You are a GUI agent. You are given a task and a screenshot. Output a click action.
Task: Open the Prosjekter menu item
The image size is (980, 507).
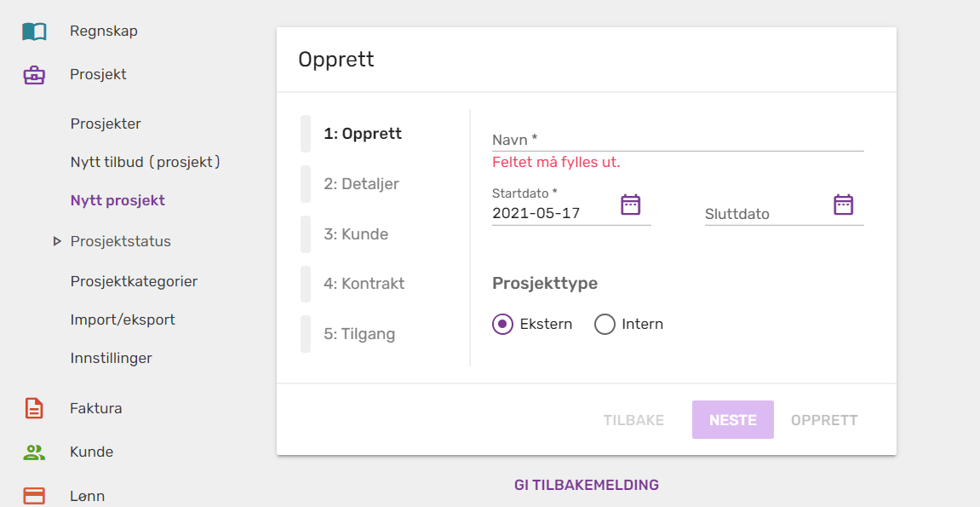[106, 124]
